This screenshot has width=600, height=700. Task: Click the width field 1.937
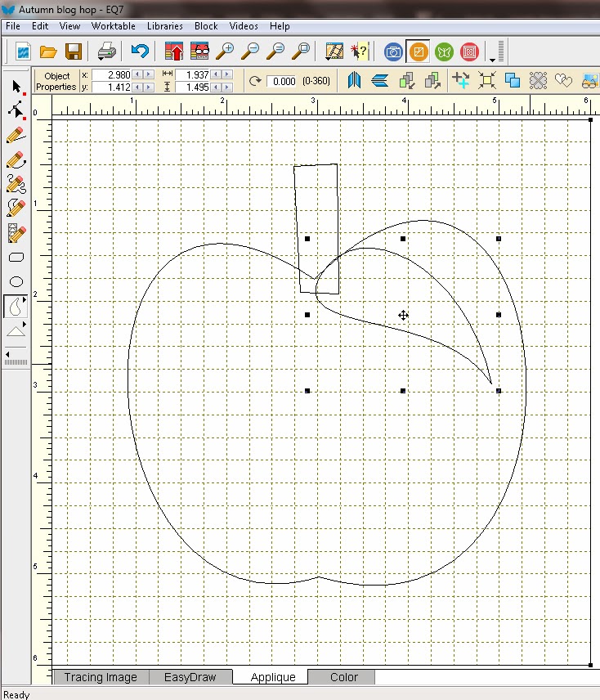click(193, 74)
